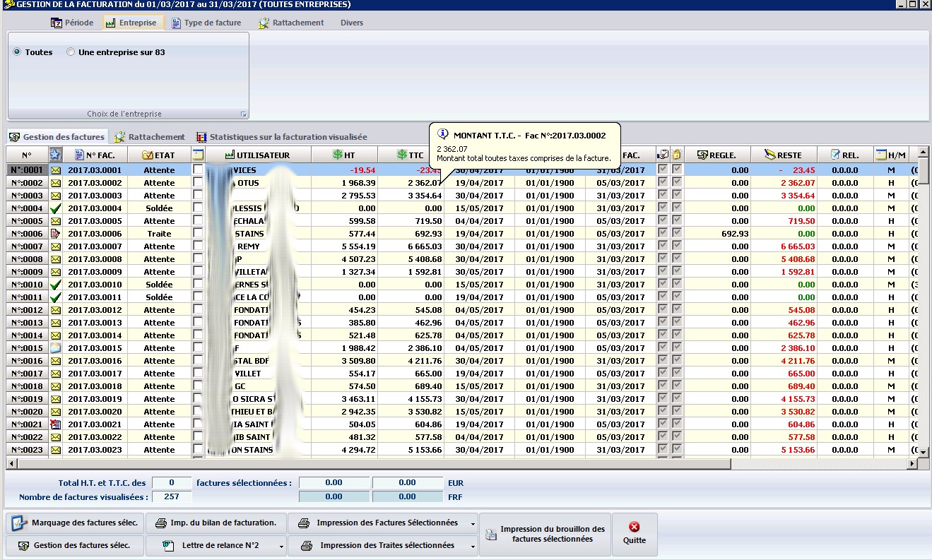Expand Impression des Traites sélectionnées dropdown arrow
This screenshot has width=932, height=560.
coord(473,546)
